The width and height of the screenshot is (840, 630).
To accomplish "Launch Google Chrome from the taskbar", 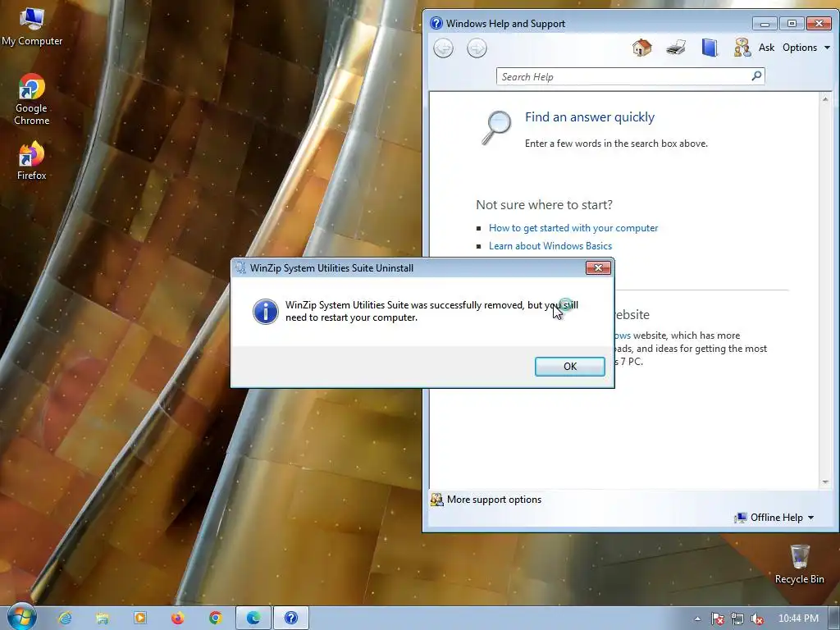I will pos(216,619).
